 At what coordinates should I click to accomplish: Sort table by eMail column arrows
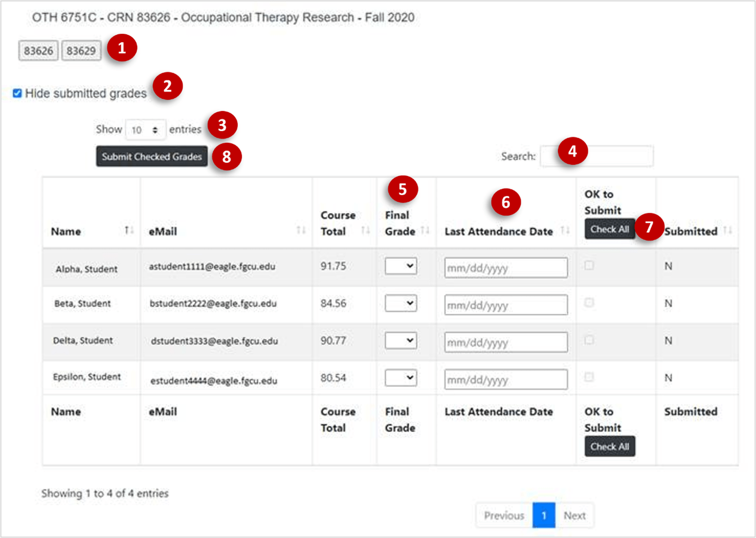pos(301,230)
